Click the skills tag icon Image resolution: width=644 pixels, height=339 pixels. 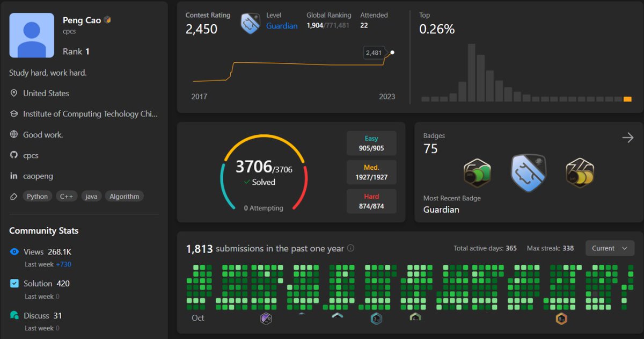tap(14, 197)
